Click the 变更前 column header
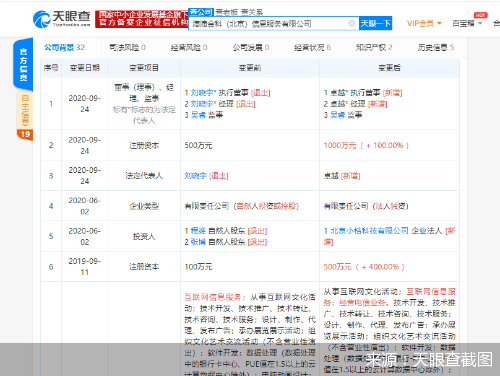The width and height of the screenshot is (500, 376). 250,68
